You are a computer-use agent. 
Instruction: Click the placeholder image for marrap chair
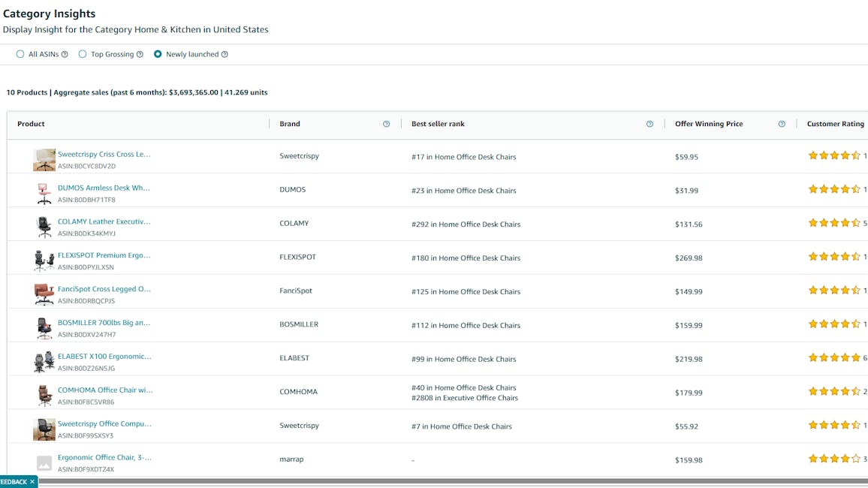pos(44,463)
